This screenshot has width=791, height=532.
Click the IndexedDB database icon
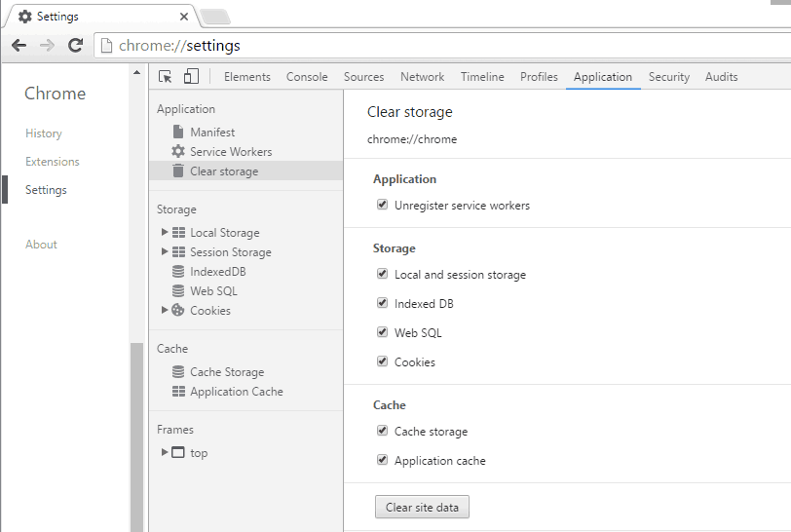(x=178, y=271)
